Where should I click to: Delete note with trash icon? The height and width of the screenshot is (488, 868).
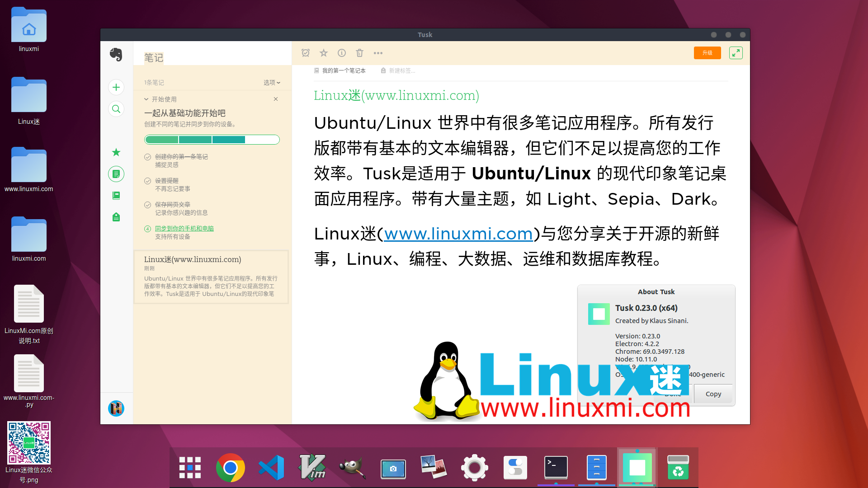tap(360, 53)
